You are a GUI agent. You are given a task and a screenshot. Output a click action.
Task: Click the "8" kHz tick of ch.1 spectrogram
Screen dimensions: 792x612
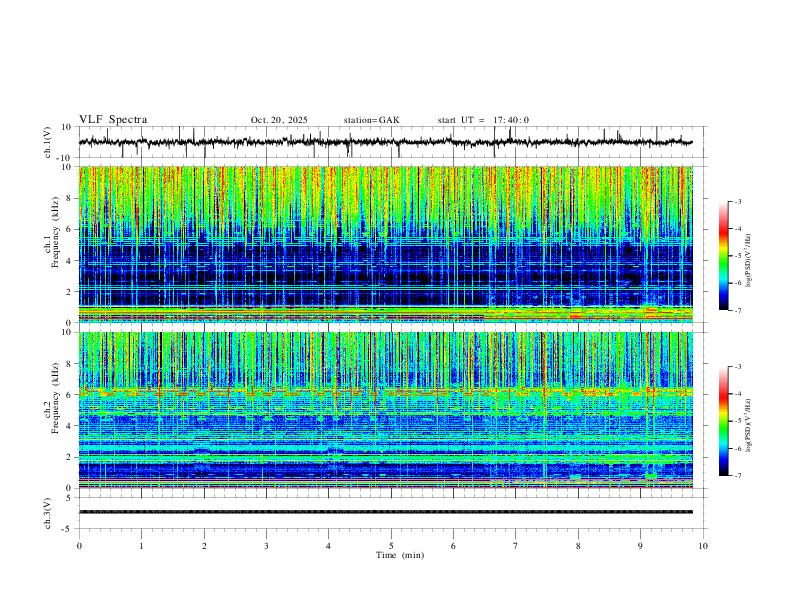coord(71,198)
